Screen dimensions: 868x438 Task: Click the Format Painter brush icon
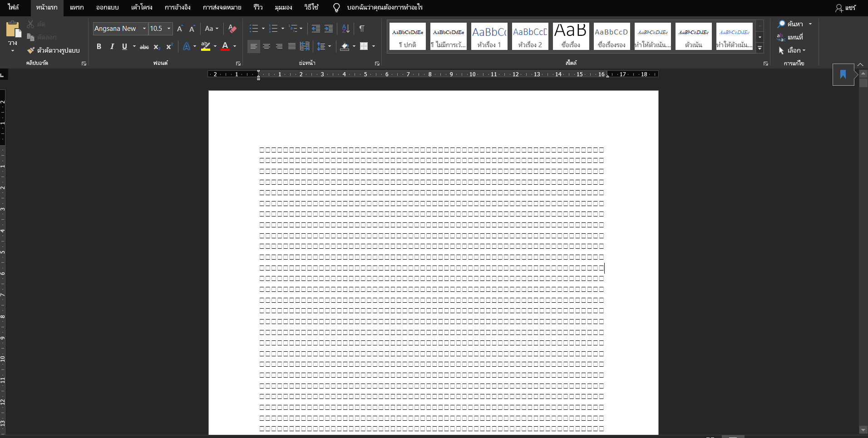point(31,50)
